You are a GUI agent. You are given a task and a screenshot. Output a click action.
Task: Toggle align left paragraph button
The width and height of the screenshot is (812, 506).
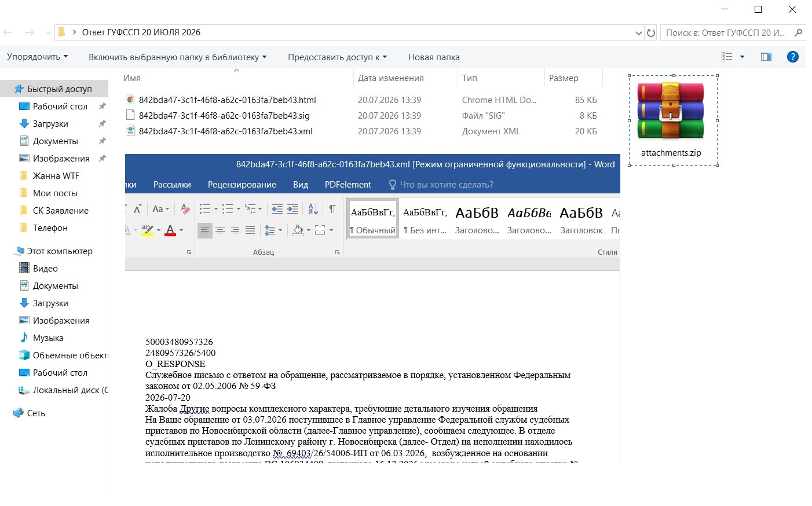(x=205, y=230)
